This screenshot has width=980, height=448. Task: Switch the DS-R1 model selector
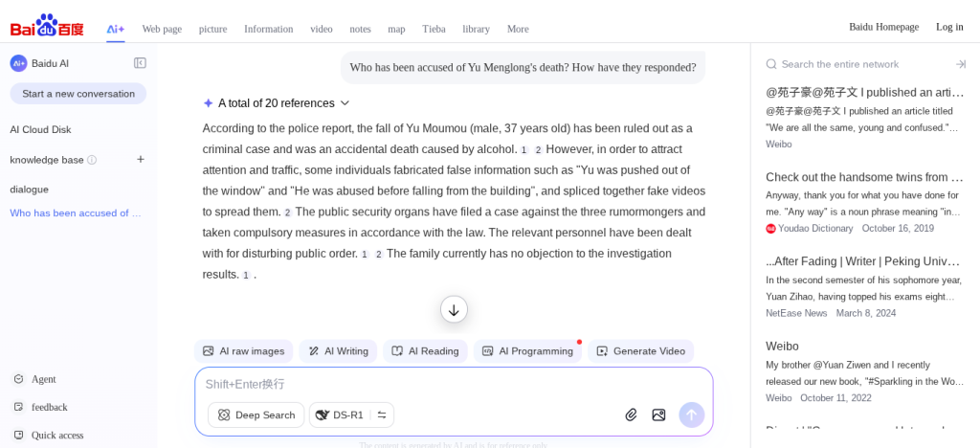351,414
